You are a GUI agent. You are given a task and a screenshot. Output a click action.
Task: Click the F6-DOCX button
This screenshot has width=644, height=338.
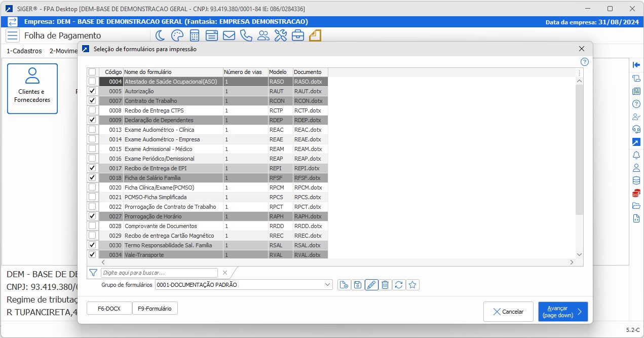tap(109, 308)
